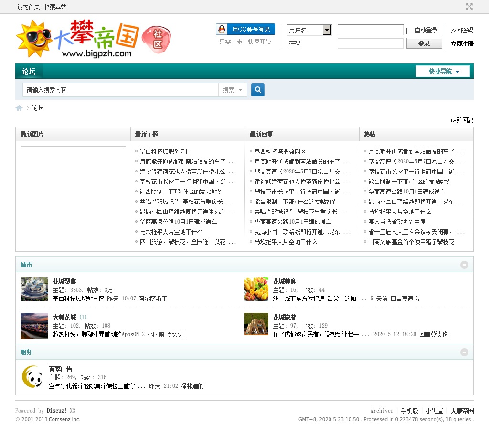Open the 搜索 type dropdown
Image resolution: width=489 pixels, height=448 pixels.
pos(233,90)
